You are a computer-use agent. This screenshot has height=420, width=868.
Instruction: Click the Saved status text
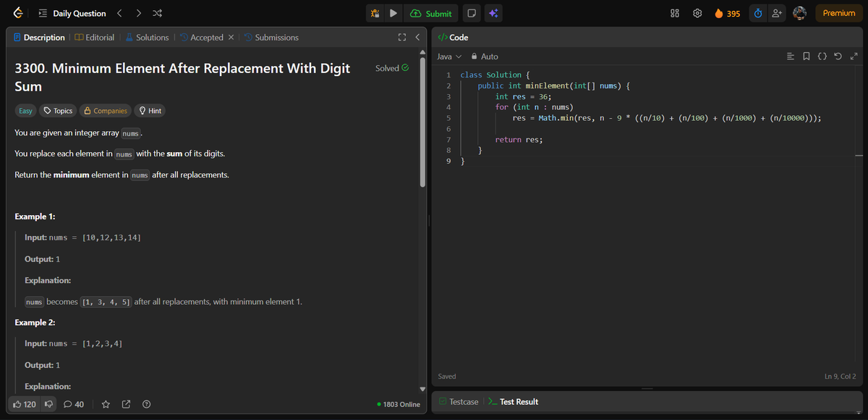click(x=447, y=377)
